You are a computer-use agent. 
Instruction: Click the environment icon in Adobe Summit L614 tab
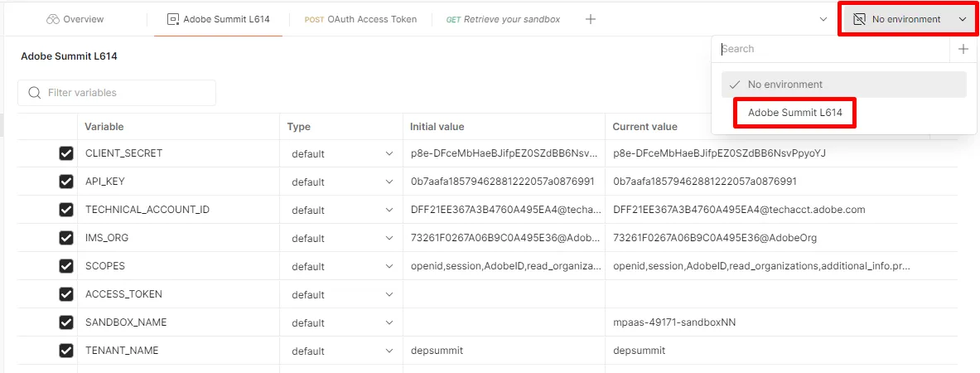click(x=172, y=19)
